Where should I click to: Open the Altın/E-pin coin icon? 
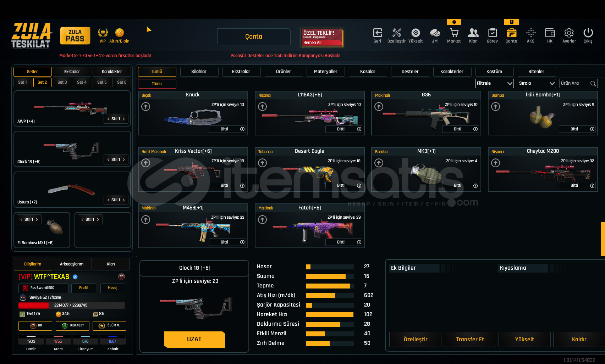point(120,33)
